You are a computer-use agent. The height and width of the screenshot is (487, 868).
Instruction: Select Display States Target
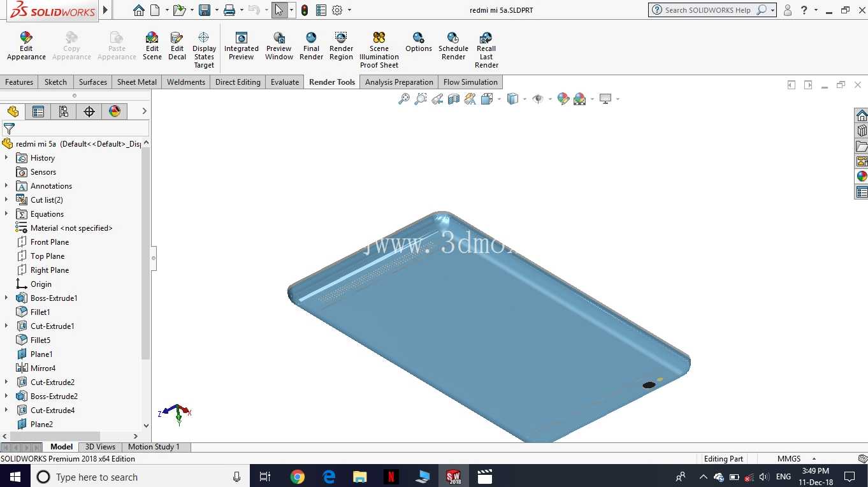(204, 50)
